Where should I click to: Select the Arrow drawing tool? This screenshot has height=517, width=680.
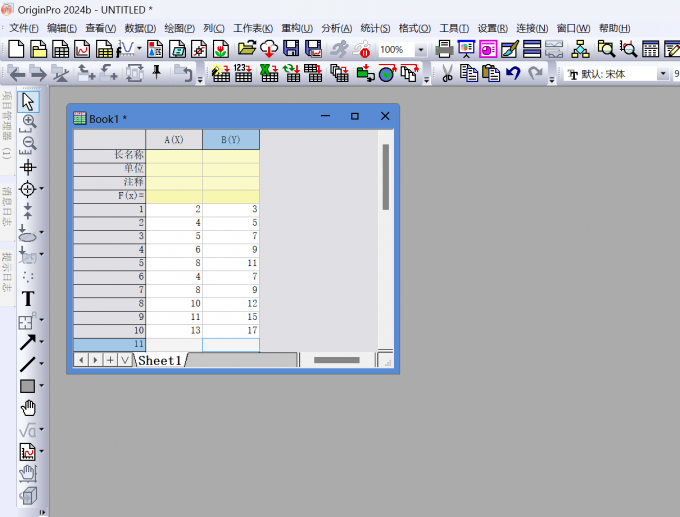(27, 342)
